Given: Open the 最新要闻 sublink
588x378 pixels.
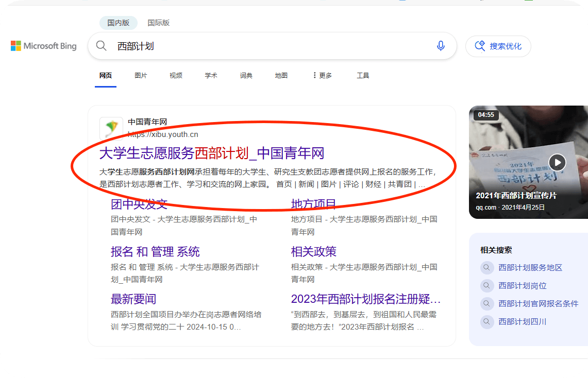Looking at the screenshot, I should [133, 299].
